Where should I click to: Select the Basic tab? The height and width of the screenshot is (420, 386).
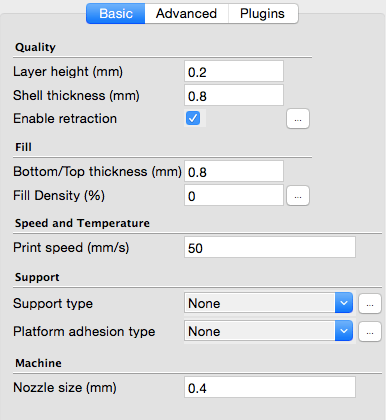tap(116, 14)
